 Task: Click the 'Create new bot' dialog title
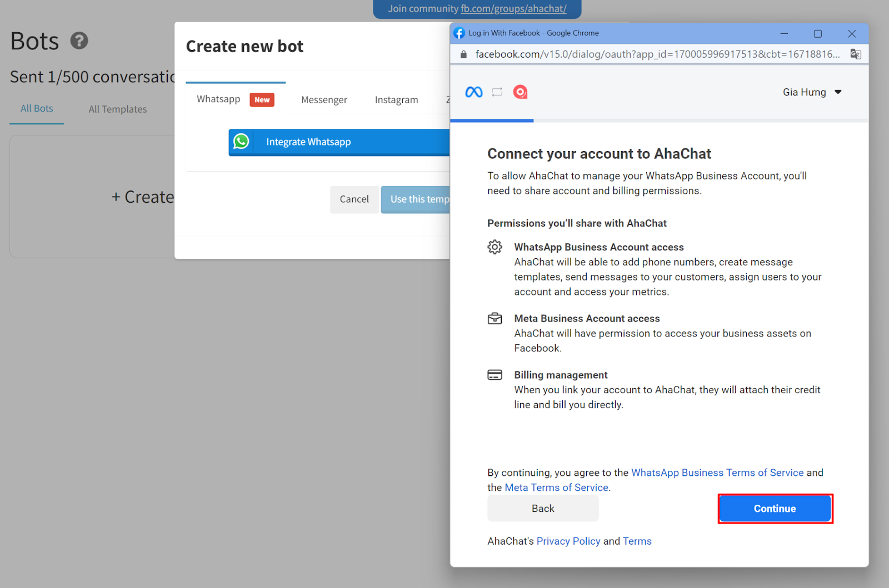pyautogui.click(x=244, y=47)
